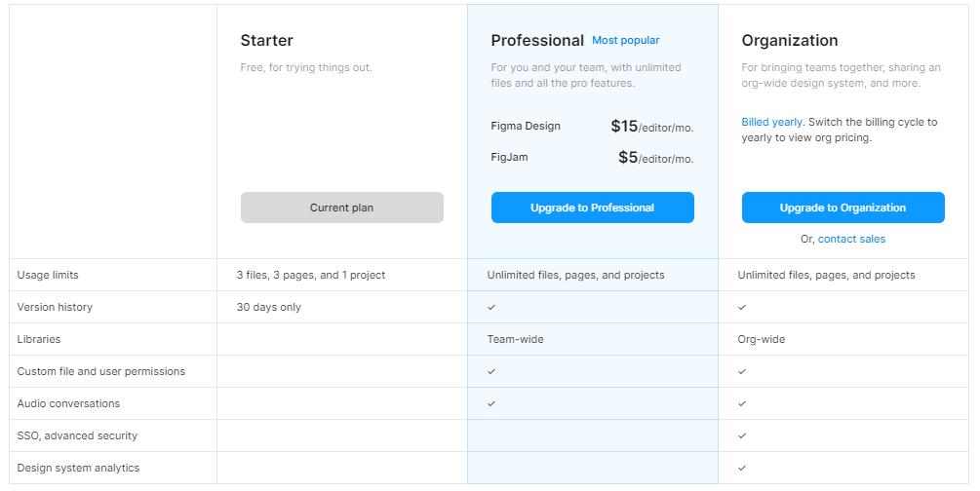The height and width of the screenshot is (491, 980).
Task: Click the Org-wide libraries cell
Action: pos(762,339)
